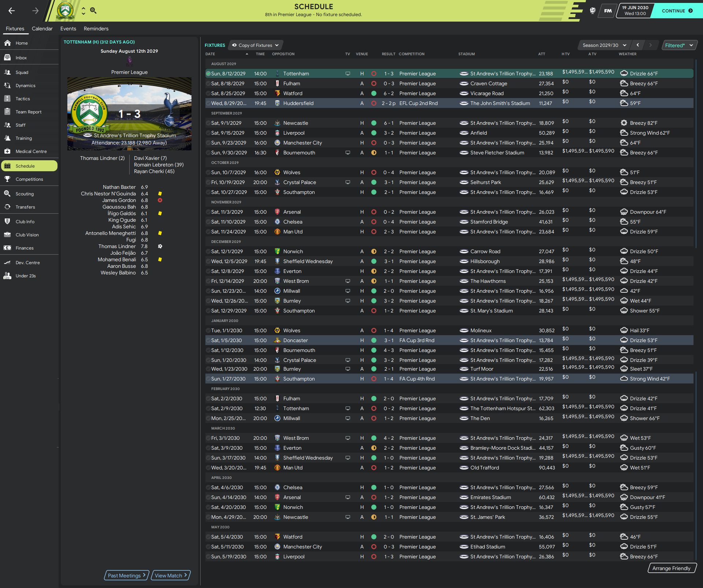Open the FM menu icon
The height and width of the screenshot is (588, 703).
pyautogui.click(x=608, y=11)
